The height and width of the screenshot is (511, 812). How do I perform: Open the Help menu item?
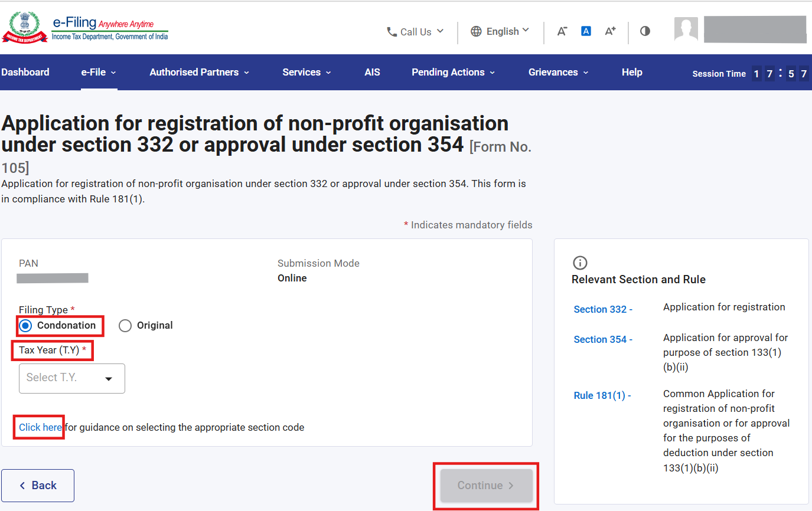(x=632, y=72)
